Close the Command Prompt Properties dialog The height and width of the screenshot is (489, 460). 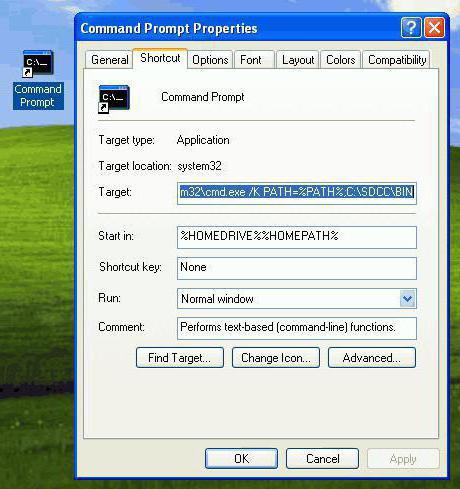click(x=434, y=27)
